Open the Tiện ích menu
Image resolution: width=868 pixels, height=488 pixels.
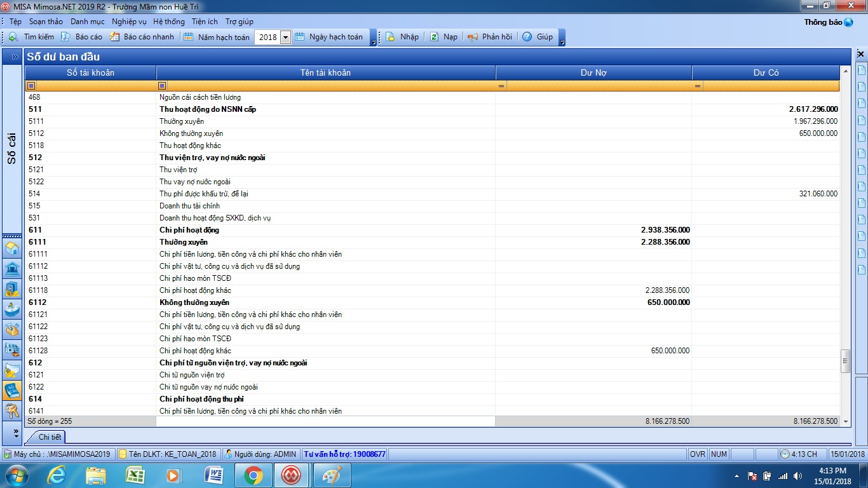pyautogui.click(x=205, y=22)
